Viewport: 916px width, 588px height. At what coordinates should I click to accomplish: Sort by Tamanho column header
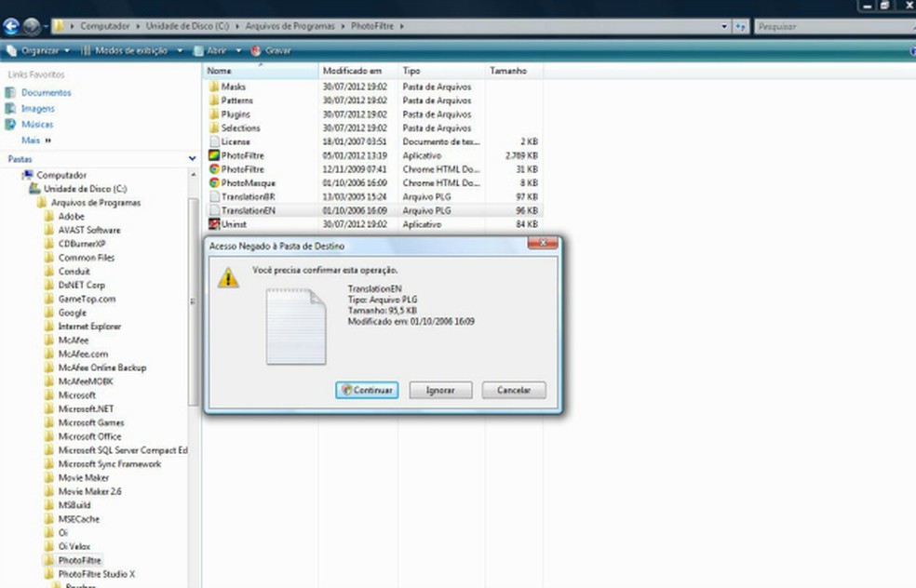[x=514, y=71]
